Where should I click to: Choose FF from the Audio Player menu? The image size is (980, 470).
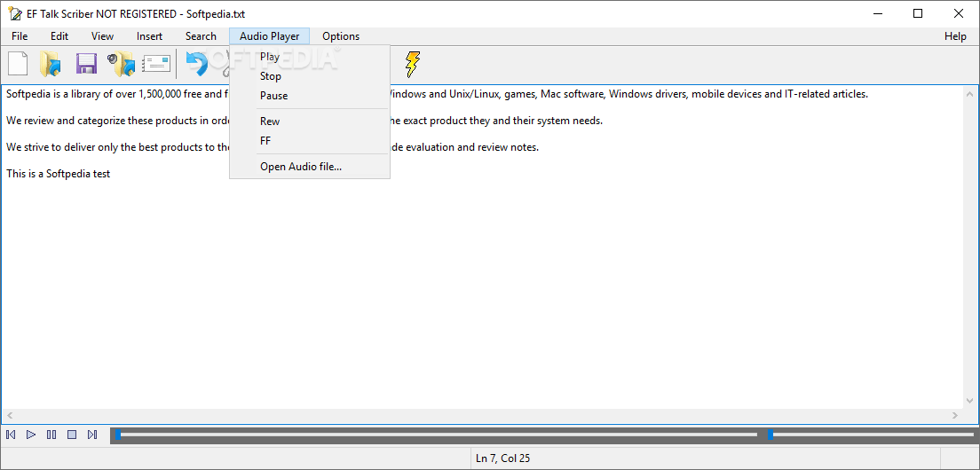pos(310,140)
